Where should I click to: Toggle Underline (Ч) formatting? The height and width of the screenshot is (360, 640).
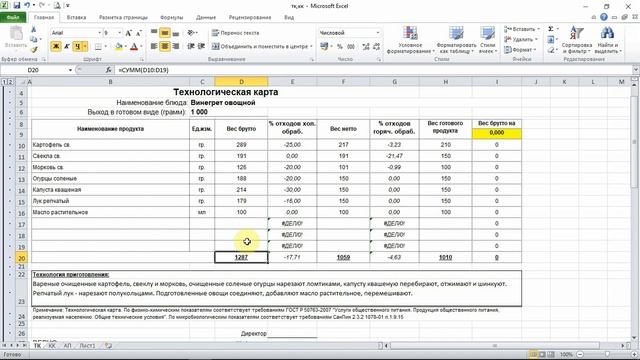pyautogui.click(x=77, y=47)
